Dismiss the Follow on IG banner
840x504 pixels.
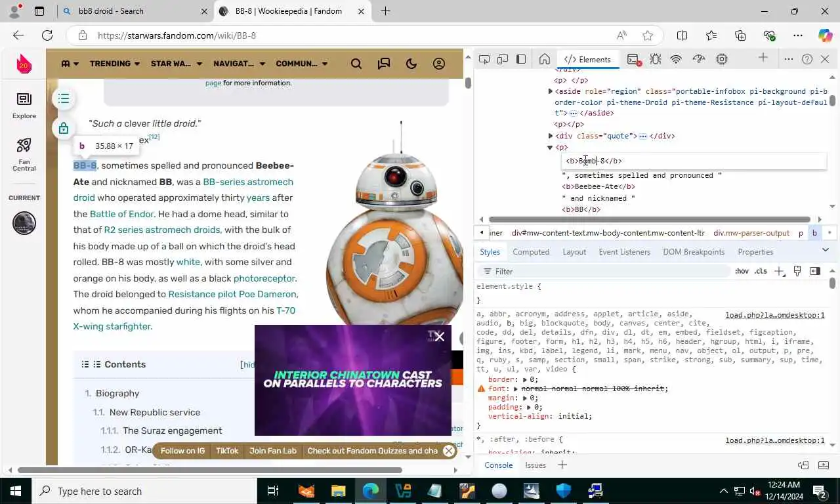pos(449,451)
